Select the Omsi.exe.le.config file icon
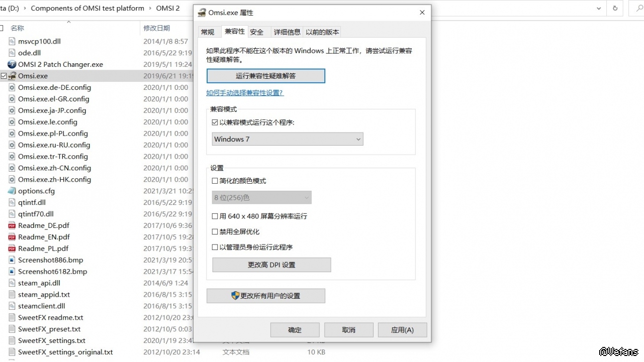 click(12, 122)
